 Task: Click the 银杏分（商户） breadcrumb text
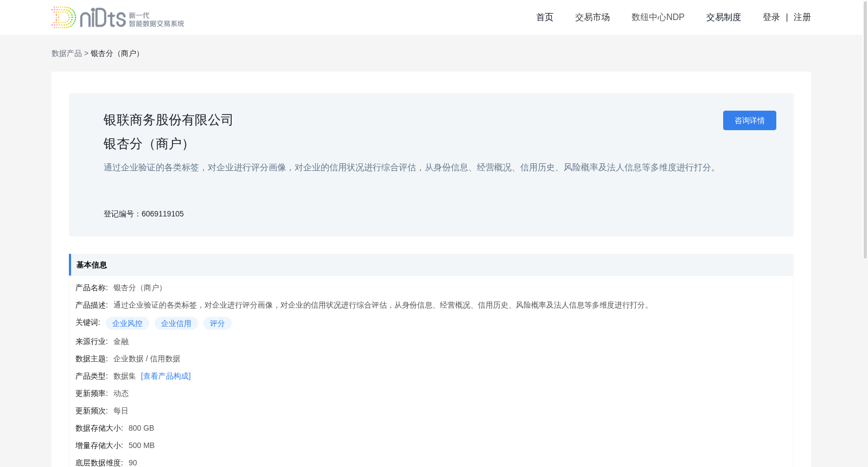[x=117, y=53]
